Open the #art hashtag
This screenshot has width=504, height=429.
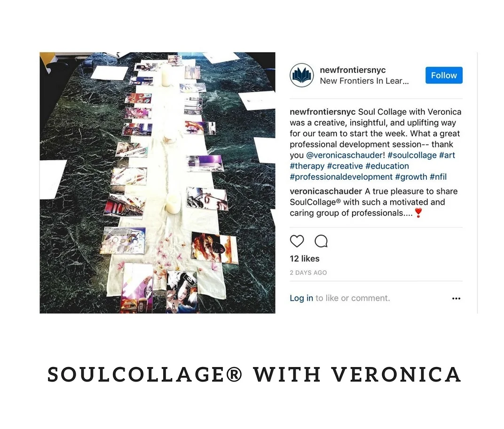pos(447,155)
